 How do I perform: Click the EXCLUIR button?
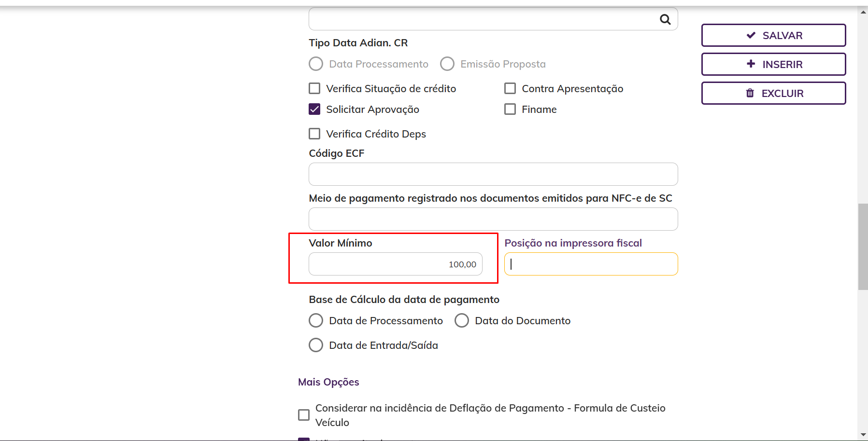click(x=773, y=93)
